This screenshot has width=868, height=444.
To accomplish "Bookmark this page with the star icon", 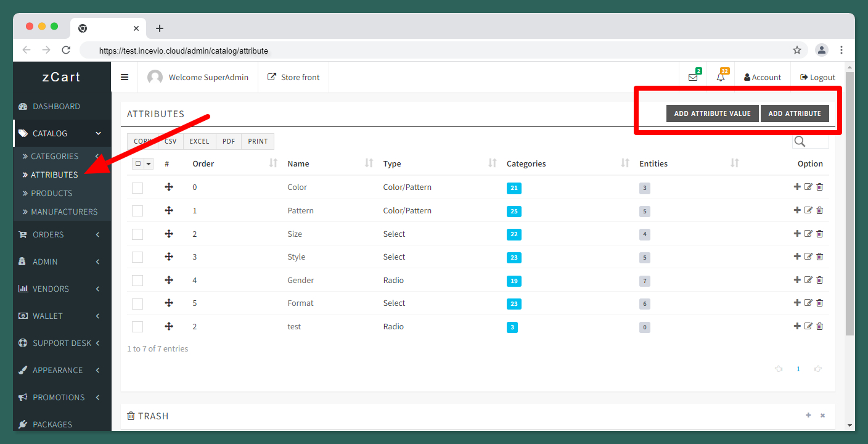I will tap(797, 51).
